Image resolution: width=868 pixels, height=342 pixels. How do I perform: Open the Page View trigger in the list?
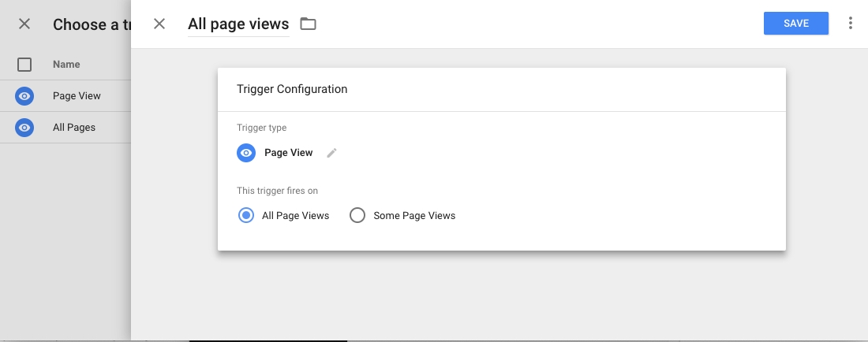[x=77, y=96]
